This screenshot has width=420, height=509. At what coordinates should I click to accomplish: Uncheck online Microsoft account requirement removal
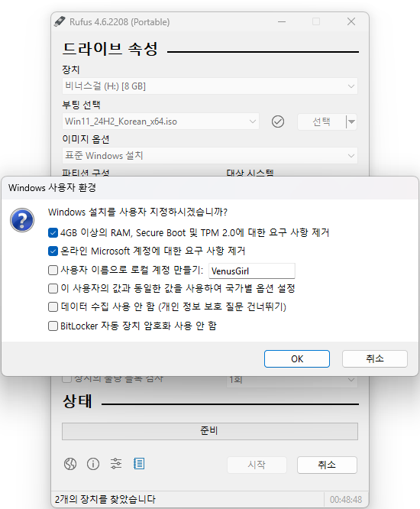click(53, 251)
